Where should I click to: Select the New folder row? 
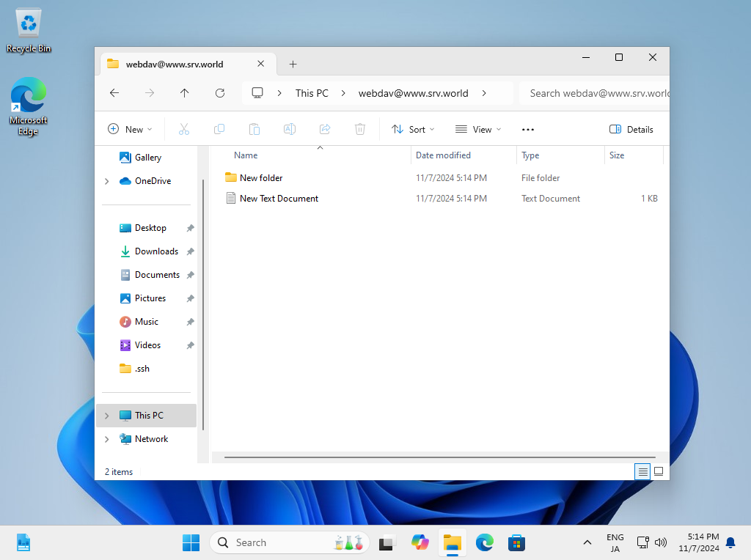point(441,178)
